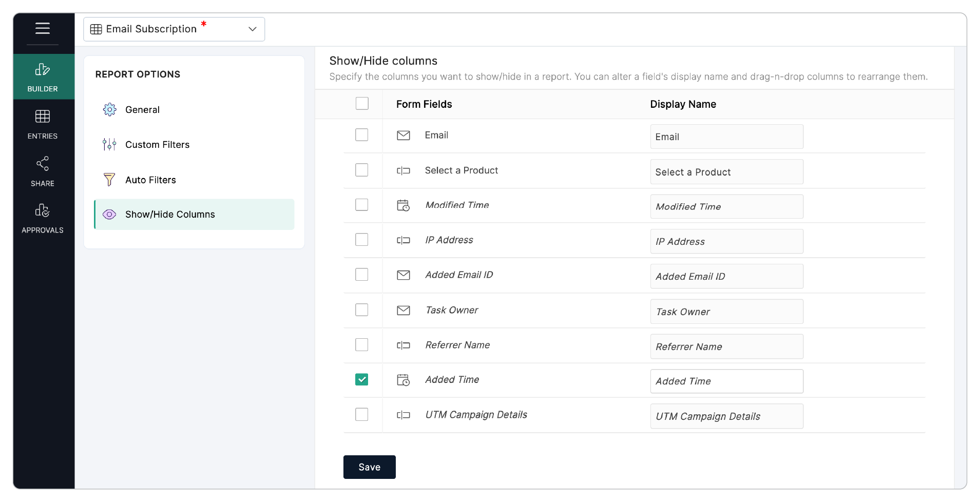Enable the UTM Campaign Details checkbox
This screenshot has height=502, width=980.
362,414
